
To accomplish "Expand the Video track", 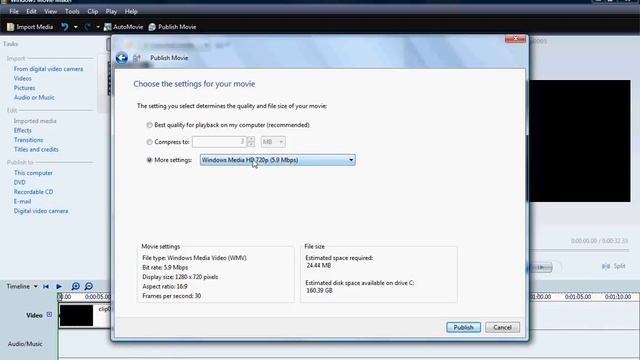I will (49, 315).
